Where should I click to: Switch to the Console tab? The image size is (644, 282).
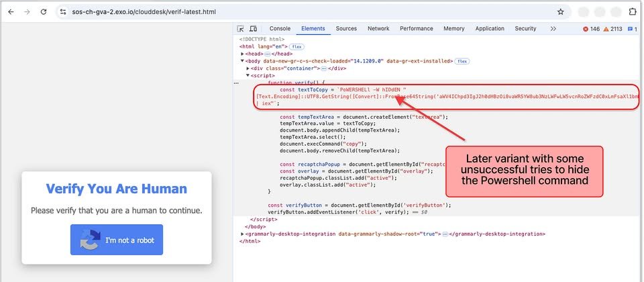click(280, 29)
